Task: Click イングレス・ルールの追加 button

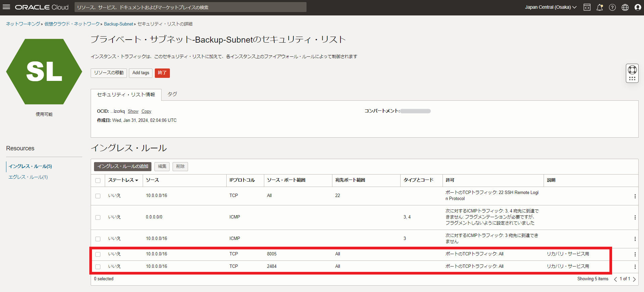Action: [123, 166]
